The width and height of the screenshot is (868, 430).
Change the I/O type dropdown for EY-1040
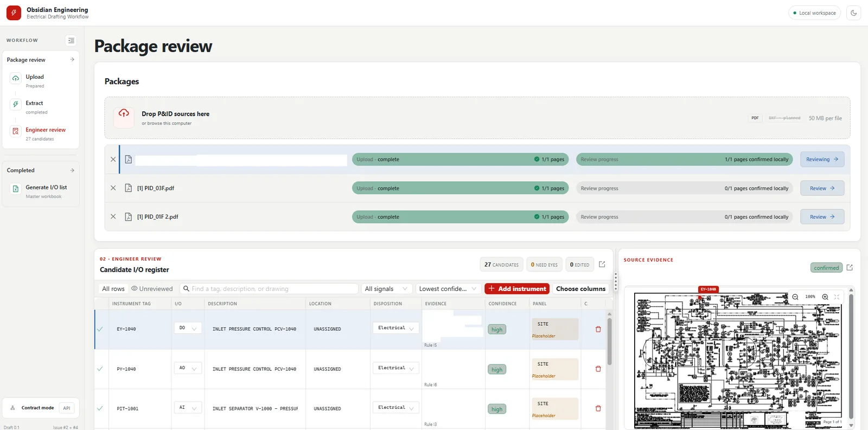(188, 328)
